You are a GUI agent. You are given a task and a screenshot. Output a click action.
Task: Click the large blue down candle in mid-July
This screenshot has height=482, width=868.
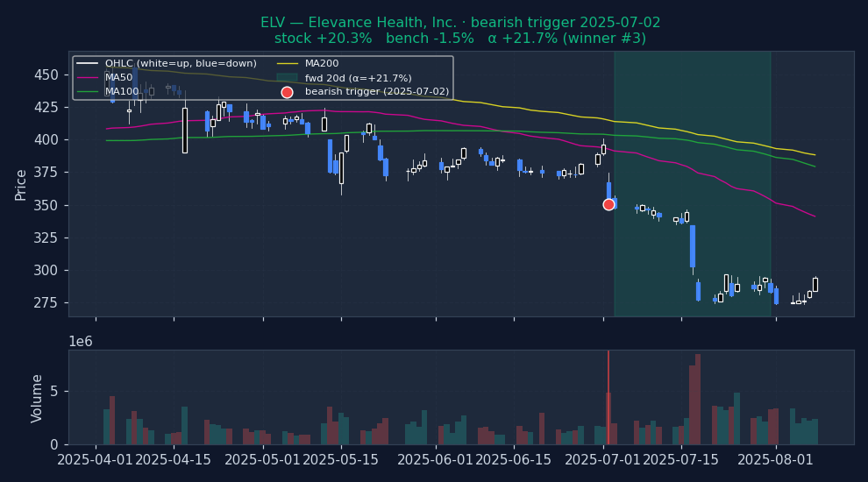click(693, 245)
